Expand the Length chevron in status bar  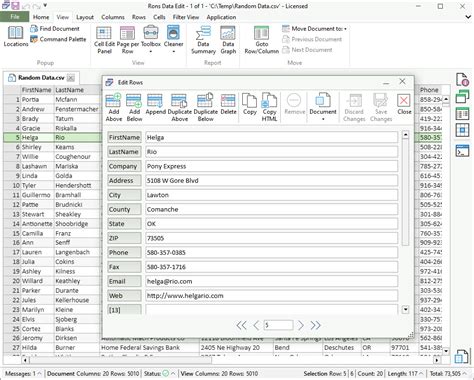pyautogui.click(x=421, y=374)
